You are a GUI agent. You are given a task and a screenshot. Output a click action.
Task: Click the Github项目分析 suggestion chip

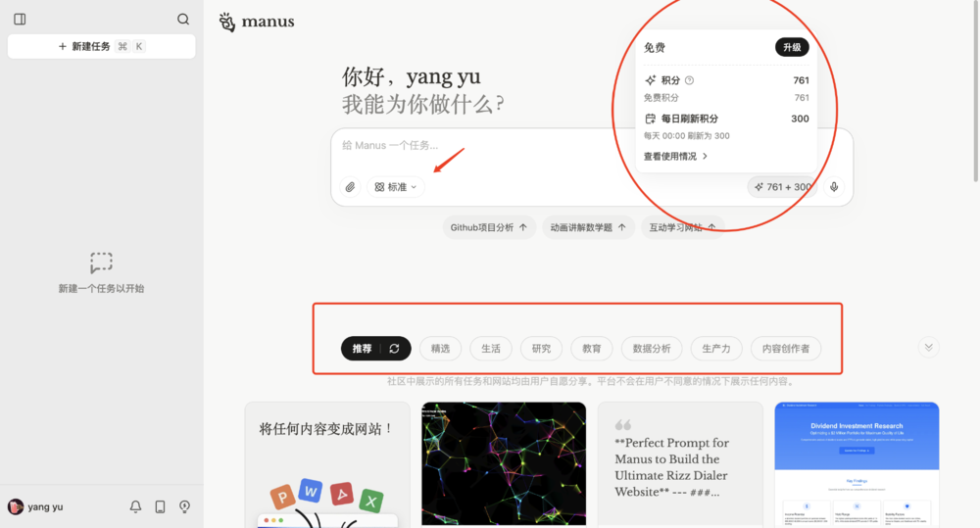click(x=489, y=227)
